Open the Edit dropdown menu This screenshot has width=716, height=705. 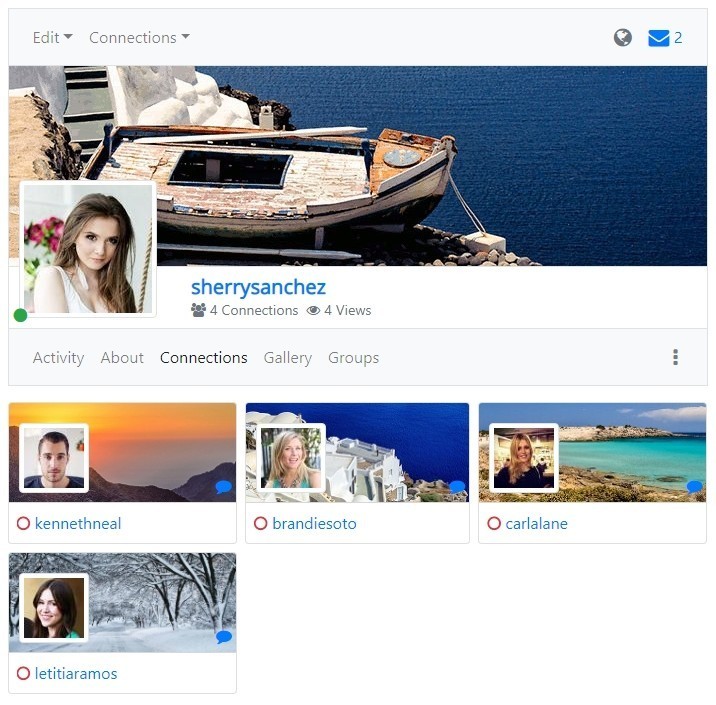click(x=53, y=37)
